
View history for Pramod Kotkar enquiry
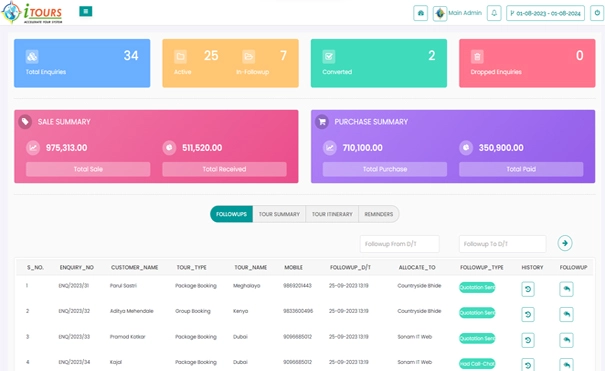(x=528, y=340)
